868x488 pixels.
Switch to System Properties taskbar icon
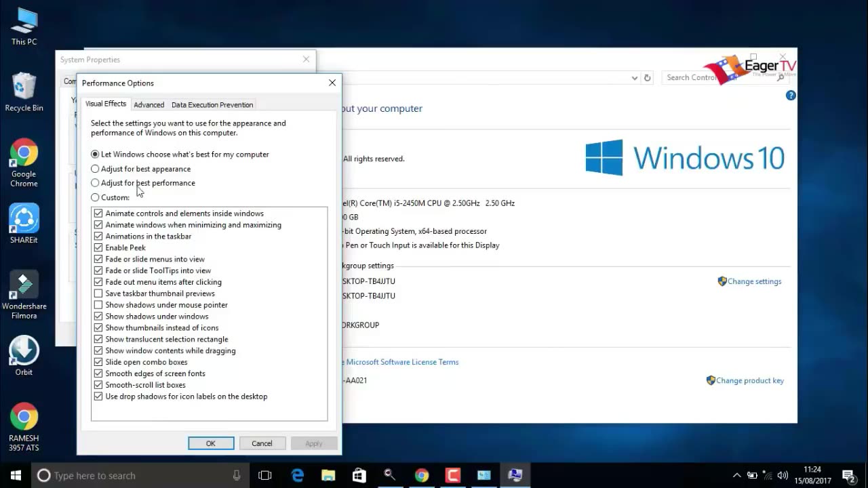point(515,475)
